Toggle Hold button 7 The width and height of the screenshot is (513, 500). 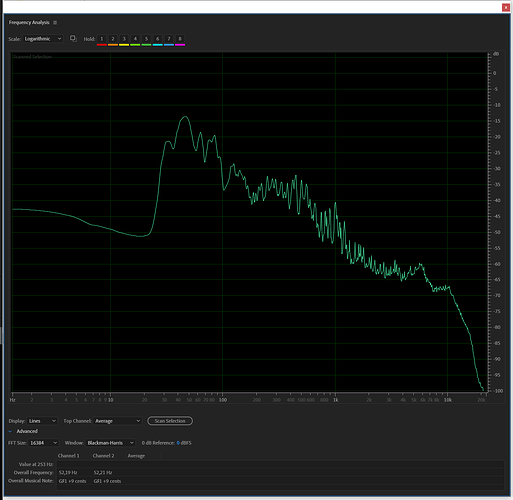pos(169,39)
